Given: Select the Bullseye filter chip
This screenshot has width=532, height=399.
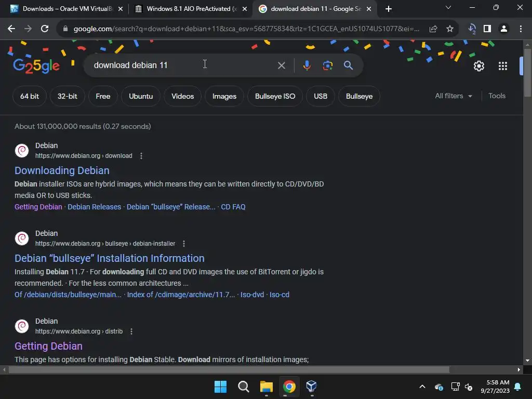Looking at the screenshot, I should click(x=359, y=96).
